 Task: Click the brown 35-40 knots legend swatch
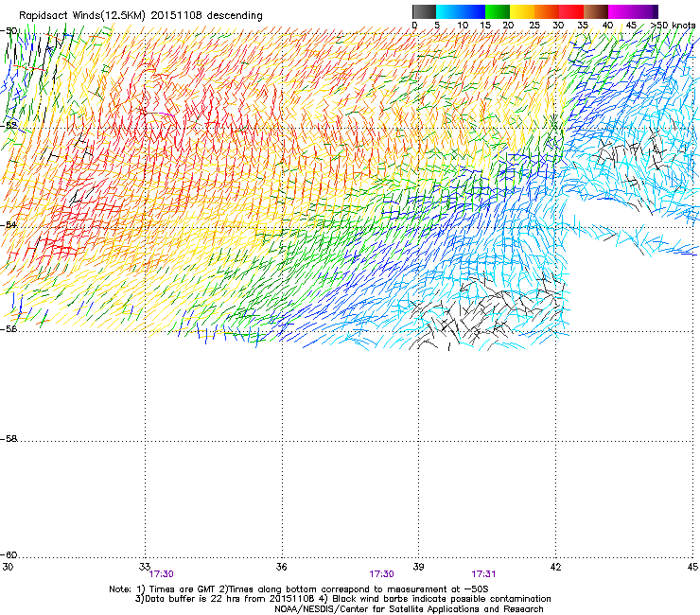click(596, 11)
